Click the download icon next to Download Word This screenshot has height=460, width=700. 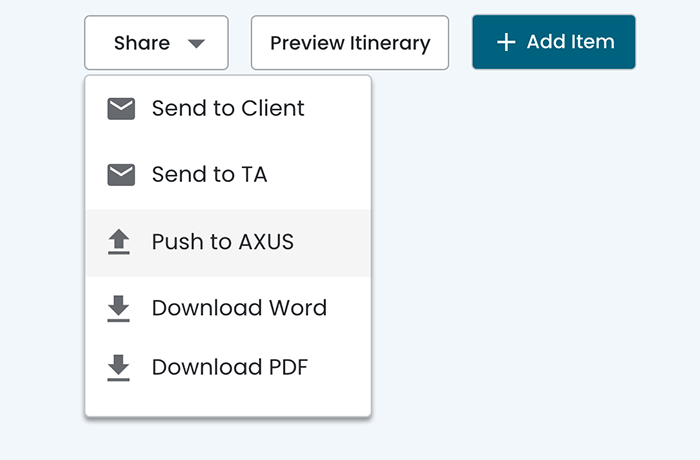click(119, 308)
